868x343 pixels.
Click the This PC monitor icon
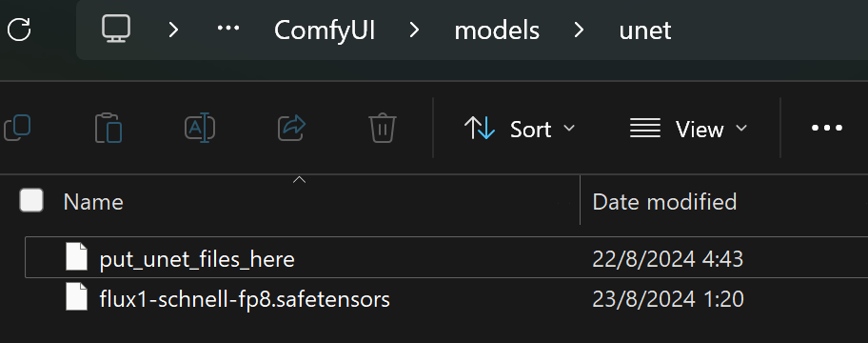[x=116, y=29]
